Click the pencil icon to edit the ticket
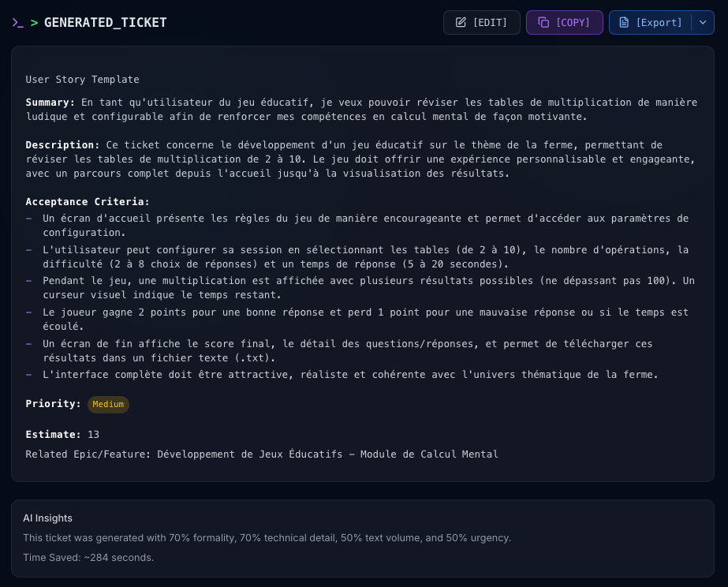The height and width of the screenshot is (587, 728). pos(461,23)
